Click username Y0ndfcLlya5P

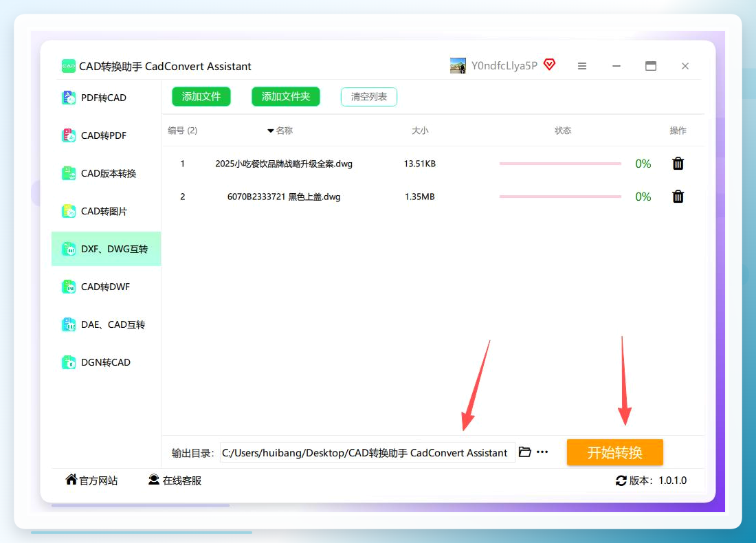pyautogui.click(x=504, y=65)
